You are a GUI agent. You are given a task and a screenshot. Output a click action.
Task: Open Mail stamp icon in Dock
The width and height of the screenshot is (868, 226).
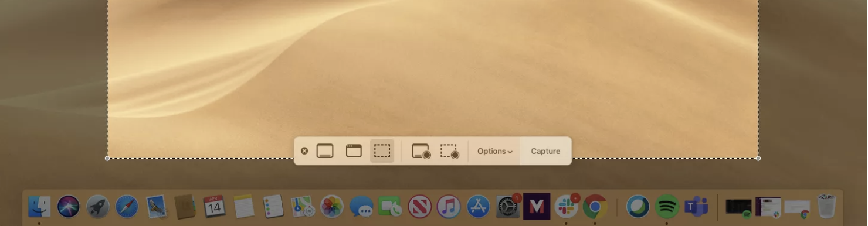[157, 206]
